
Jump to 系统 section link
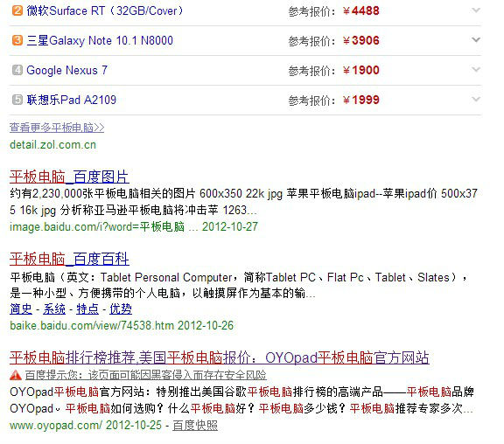54,309
